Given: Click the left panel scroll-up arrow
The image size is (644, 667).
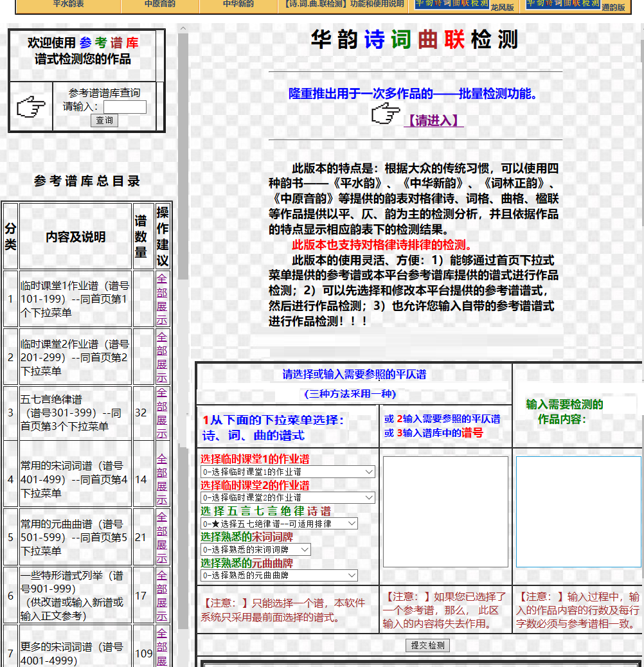Looking at the screenshot, I should [183, 29].
